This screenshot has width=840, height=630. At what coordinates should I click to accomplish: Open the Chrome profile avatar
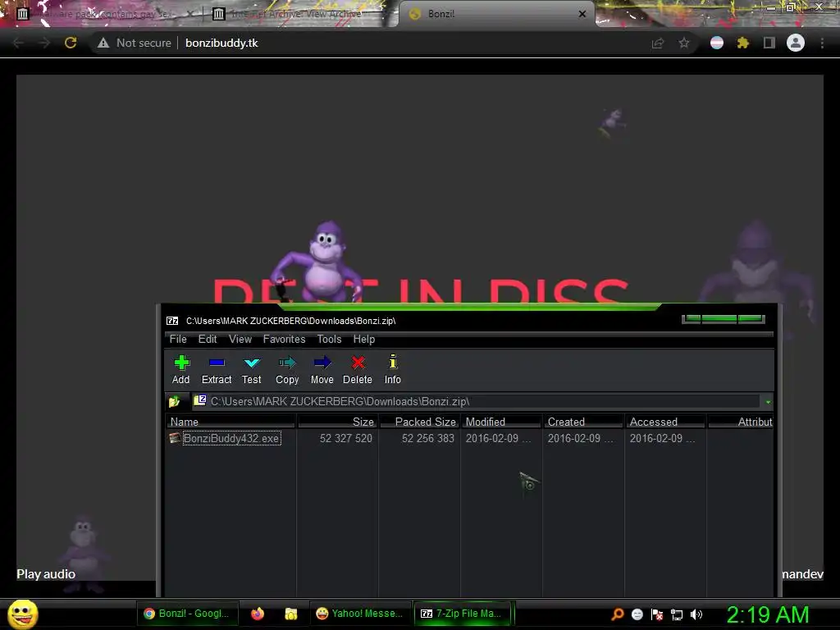click(796, 43)
